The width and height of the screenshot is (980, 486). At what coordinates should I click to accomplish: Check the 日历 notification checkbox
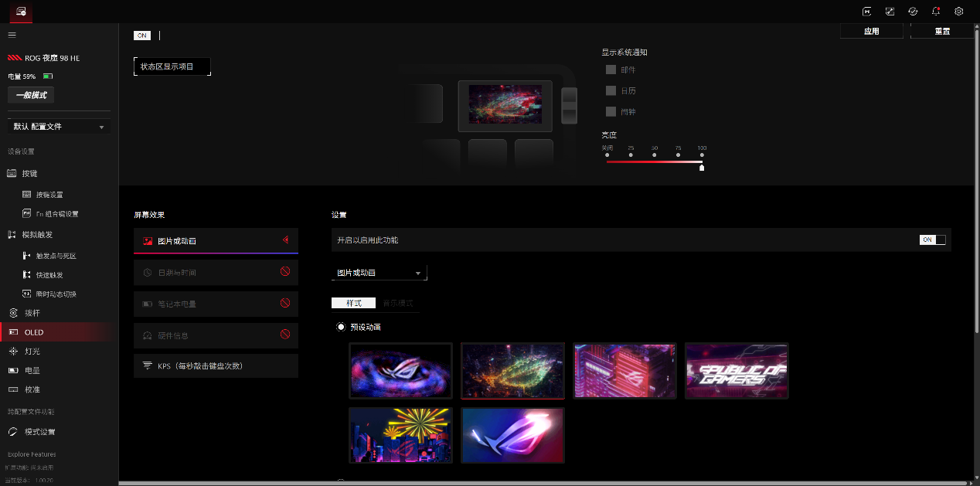(x=611, y=90)
